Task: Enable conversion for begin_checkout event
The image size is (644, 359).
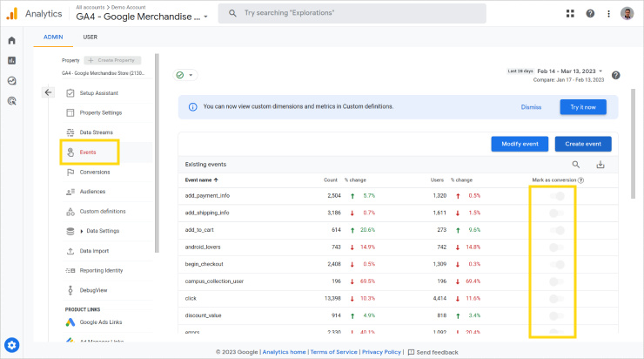Action: click(x=556, y=264)
